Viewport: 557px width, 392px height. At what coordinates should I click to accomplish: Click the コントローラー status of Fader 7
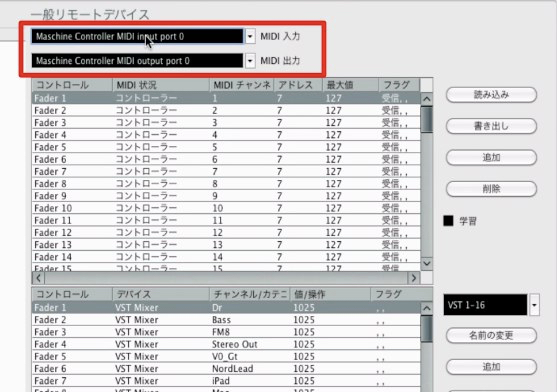pyautogui.click(x=146, y=172)
